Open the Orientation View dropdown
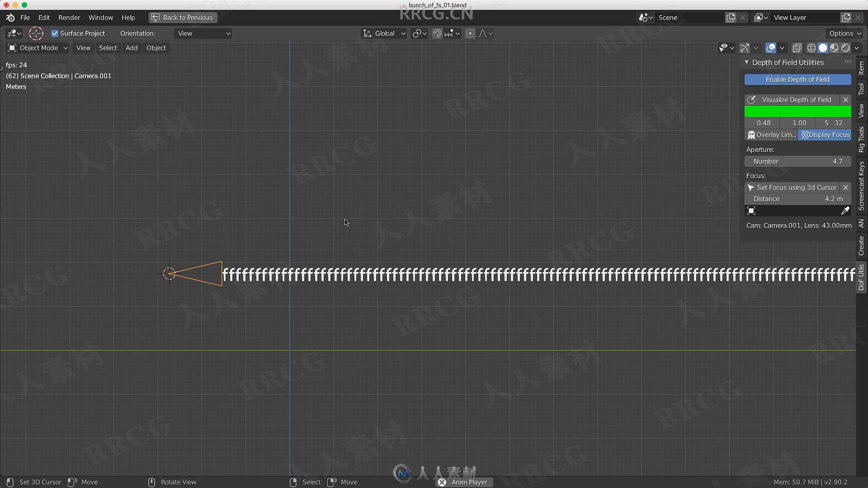This screenshot has height=488, width=868. [x=203, y=33]
